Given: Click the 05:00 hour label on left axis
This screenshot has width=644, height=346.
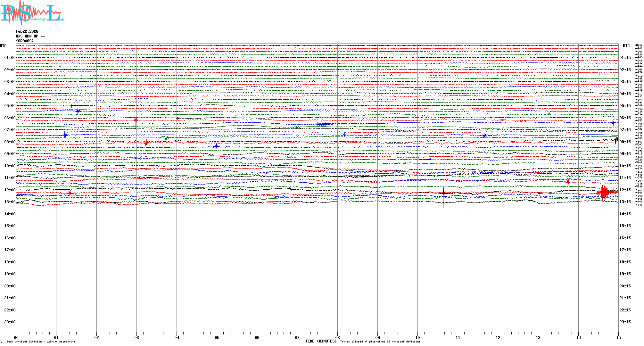Looking at the screenshot, I should point(10,106).
